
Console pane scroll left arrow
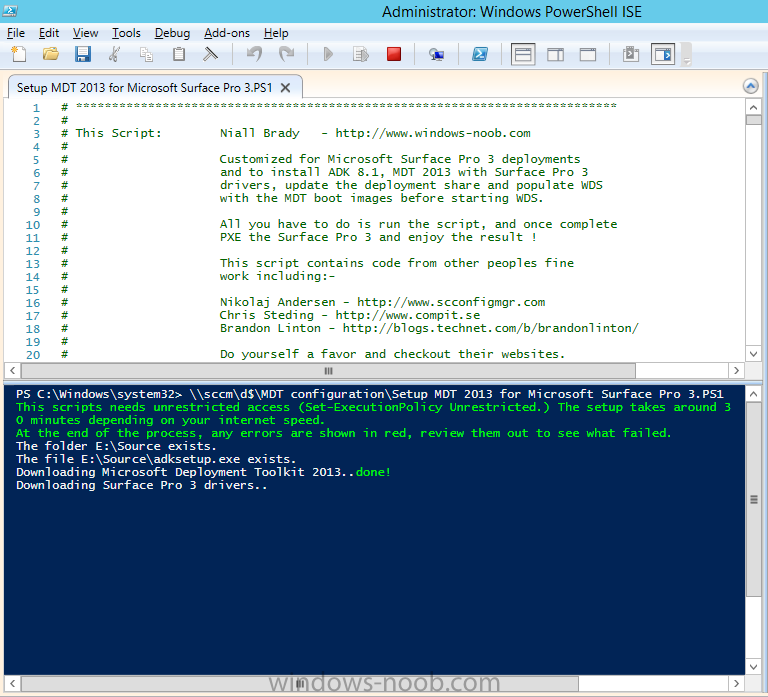[x=13, y=683]
